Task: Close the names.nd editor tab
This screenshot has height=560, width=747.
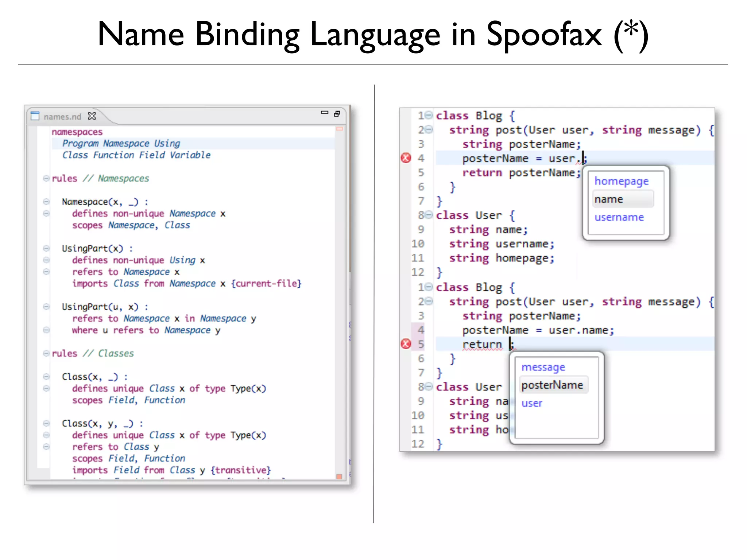Action: point(92,116)
